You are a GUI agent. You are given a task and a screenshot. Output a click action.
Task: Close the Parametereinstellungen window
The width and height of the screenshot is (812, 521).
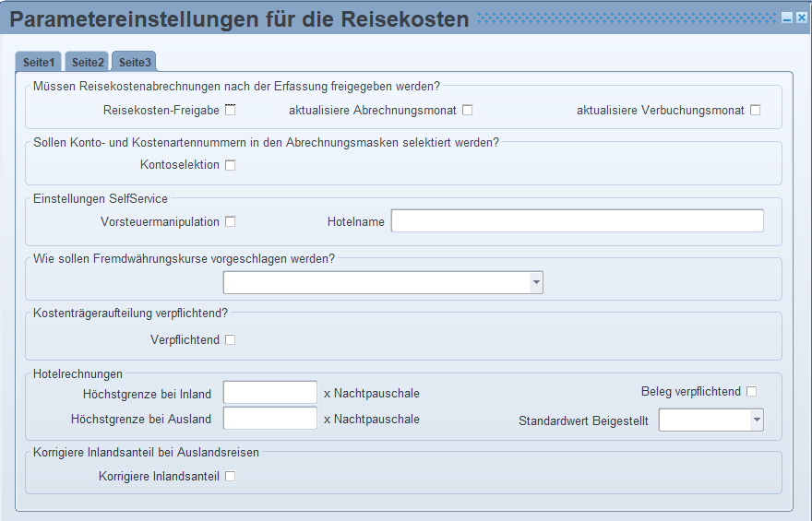(x=801, y=18)
